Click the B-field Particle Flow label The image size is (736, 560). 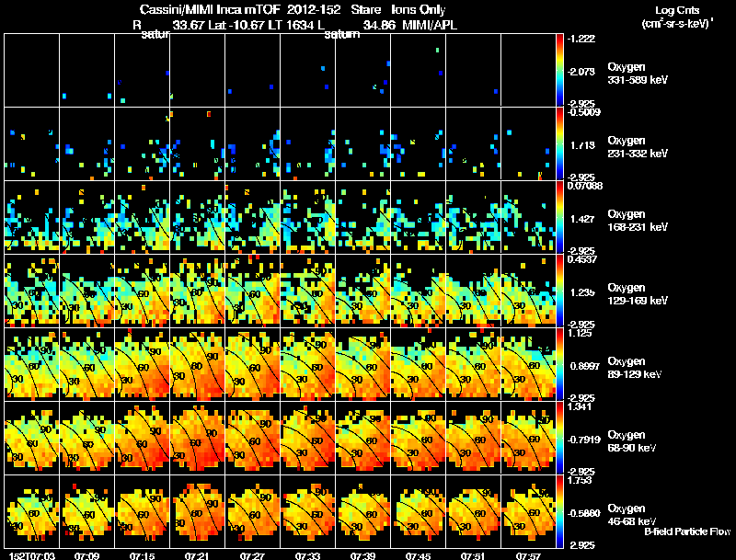[x=687, y=531]
